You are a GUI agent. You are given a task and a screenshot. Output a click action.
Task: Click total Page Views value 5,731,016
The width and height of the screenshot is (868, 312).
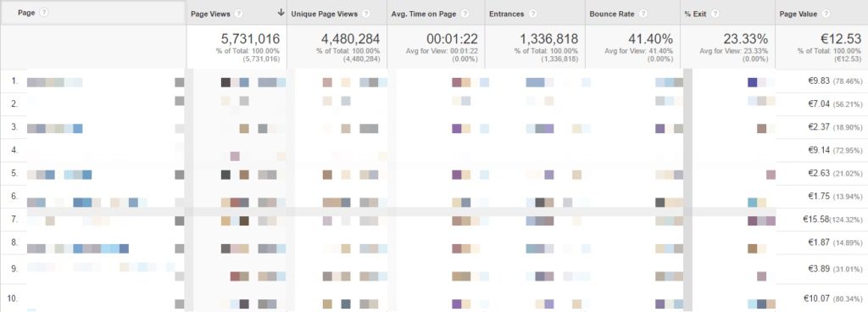[x=250, y=39]
